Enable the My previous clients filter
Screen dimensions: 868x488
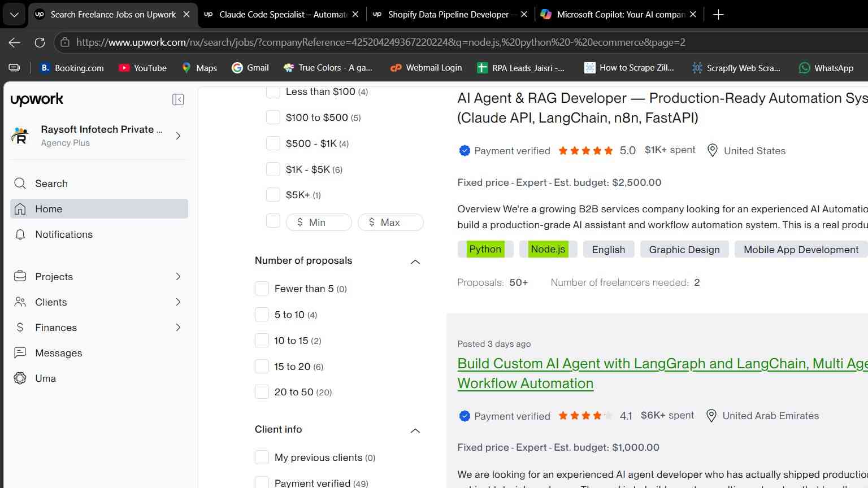pos(262,457)
